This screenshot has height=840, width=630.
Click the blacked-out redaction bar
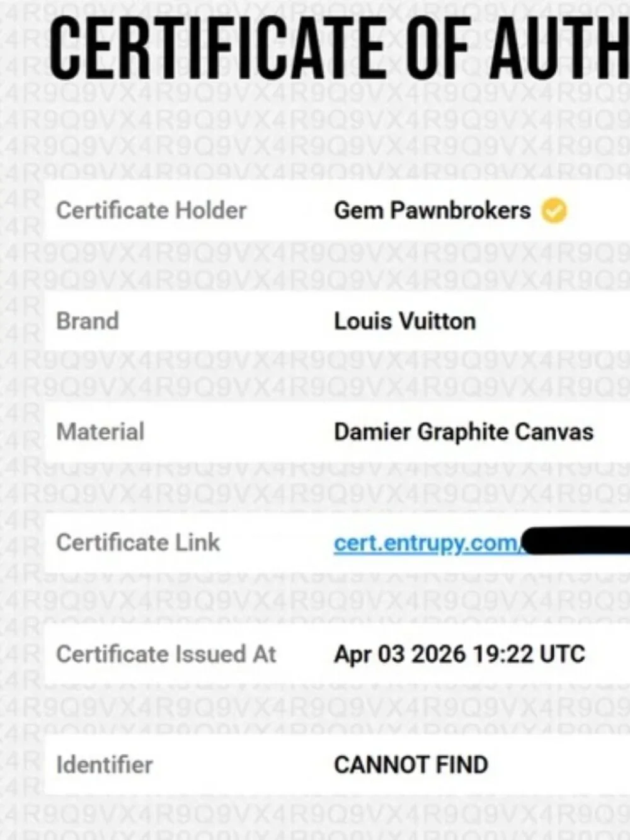click(576, 541)
